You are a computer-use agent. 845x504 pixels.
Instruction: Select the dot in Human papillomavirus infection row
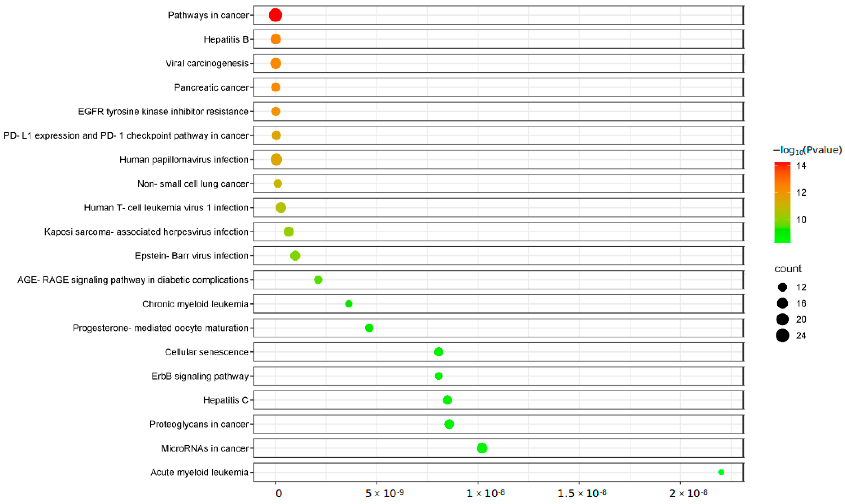click(x=276, y=160)
